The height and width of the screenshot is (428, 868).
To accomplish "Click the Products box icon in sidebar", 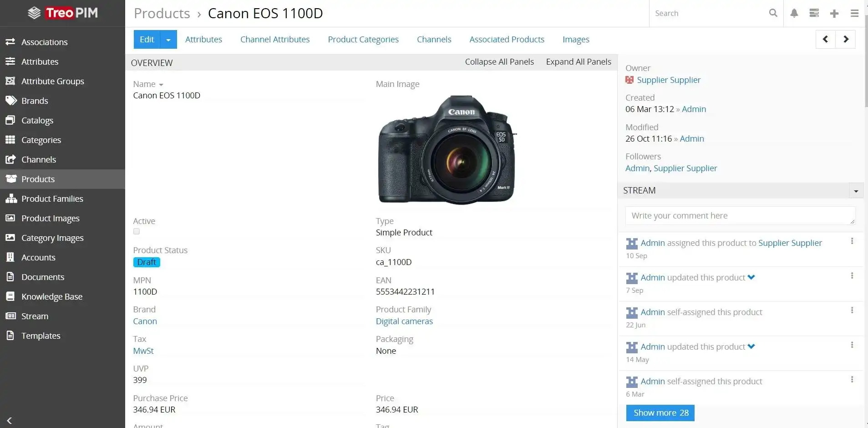I will coord(10,179).
